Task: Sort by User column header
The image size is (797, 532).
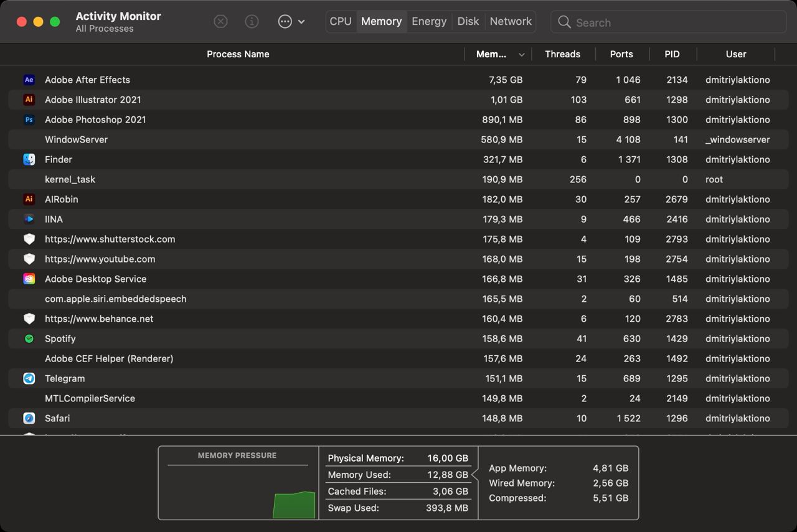Action: [736, 54]
